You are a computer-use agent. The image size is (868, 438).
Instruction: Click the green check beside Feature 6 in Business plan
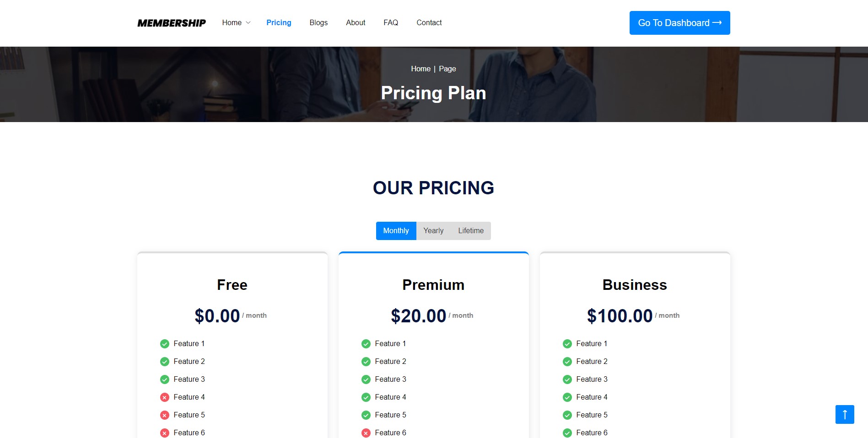tap(568, 432)
